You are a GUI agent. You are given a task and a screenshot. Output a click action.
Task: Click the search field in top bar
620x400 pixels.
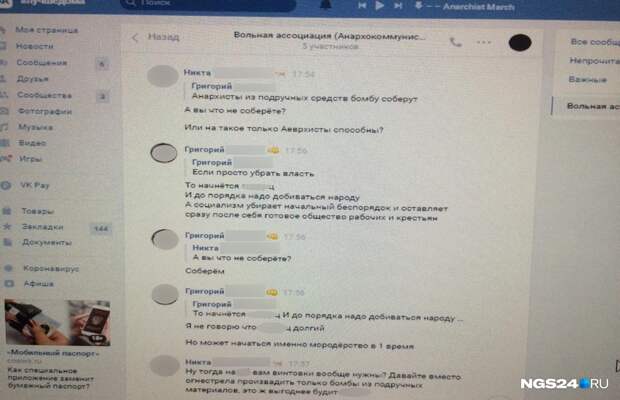pos(208,5)
